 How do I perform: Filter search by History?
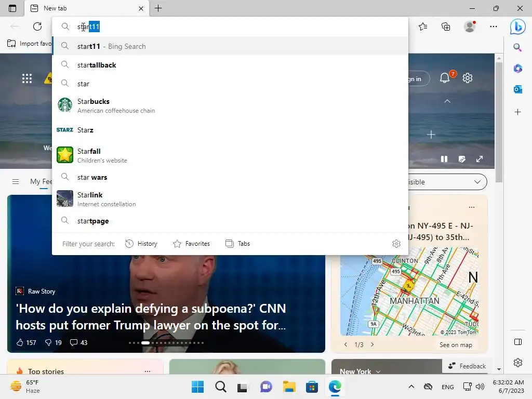141,244
